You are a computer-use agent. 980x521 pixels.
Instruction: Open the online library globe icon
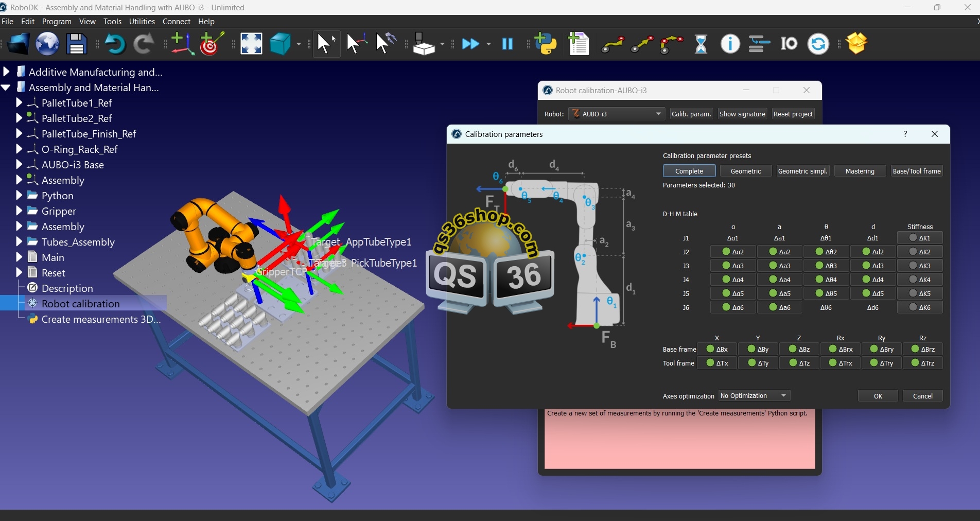coord(47,44)
